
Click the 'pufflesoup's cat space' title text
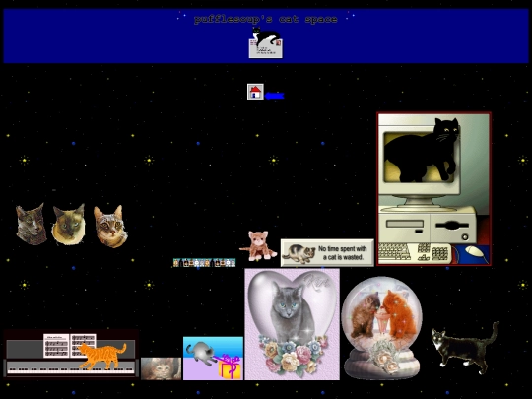coord(266,19)
